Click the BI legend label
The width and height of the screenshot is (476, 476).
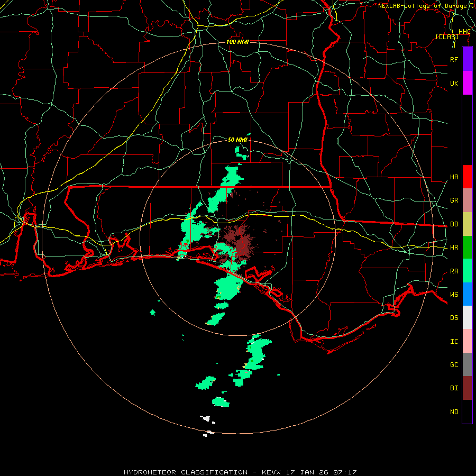(x=454, y=388)
